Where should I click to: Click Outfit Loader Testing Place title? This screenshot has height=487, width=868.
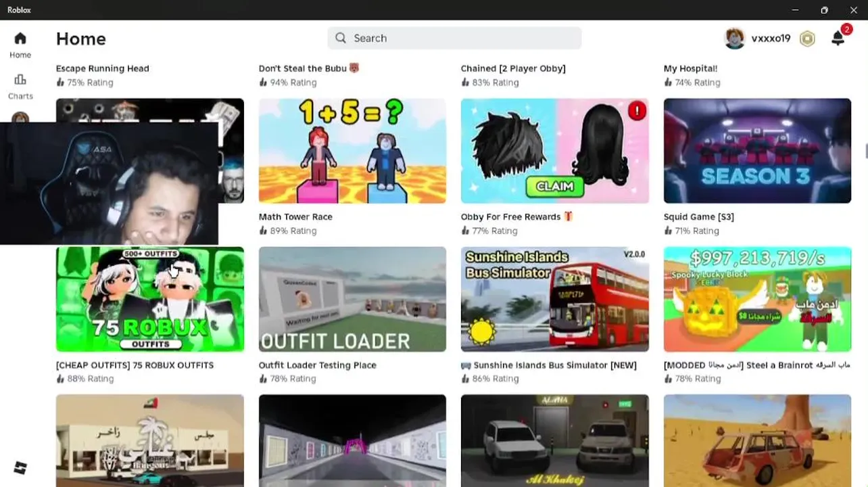point(318,365)
